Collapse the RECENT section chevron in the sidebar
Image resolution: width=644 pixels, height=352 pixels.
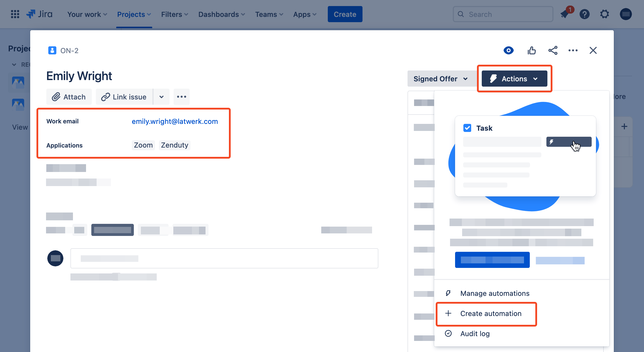14,65
